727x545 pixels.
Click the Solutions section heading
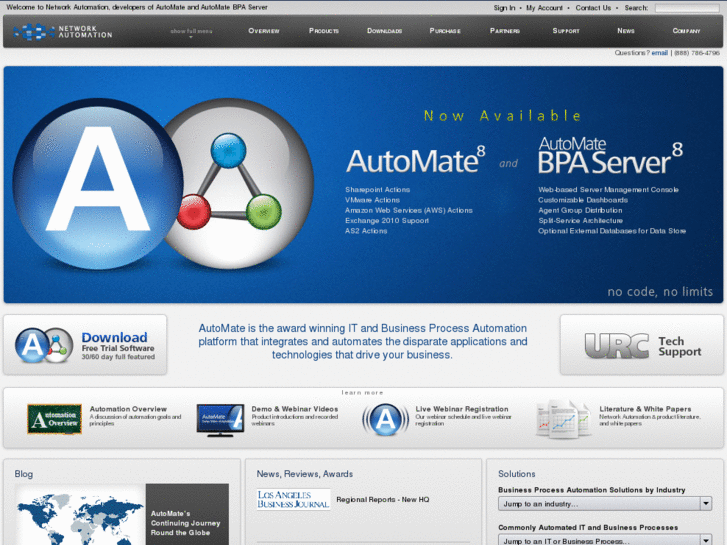(517, 474)
